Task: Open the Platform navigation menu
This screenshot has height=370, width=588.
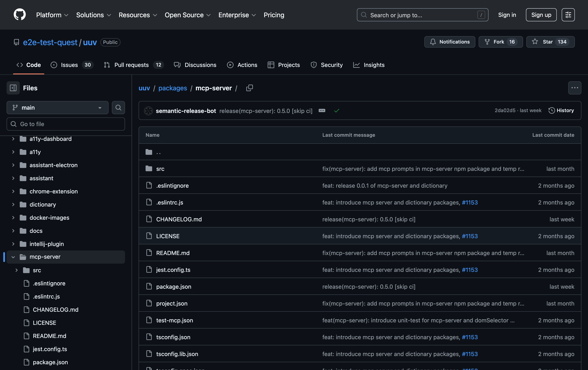Action: [52, 15]
